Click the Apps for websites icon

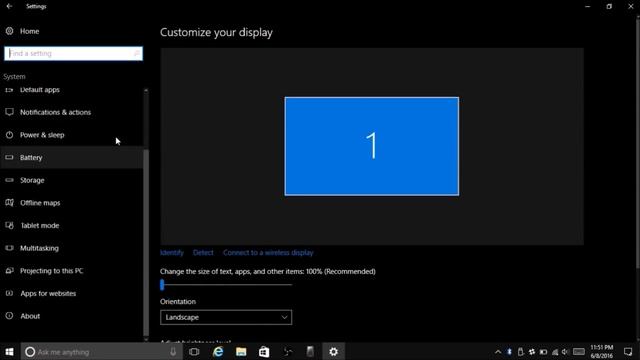point(9,293)
